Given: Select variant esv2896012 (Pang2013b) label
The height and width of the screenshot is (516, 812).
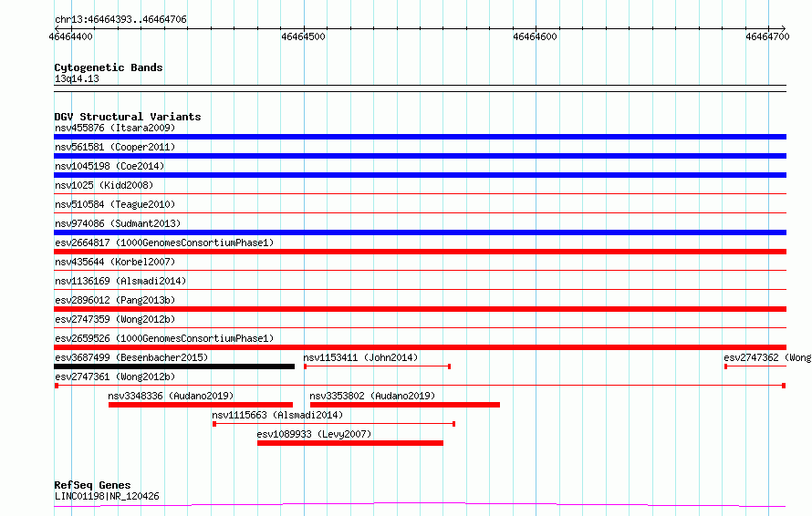Looking at the screenshot, I should 115,300.
